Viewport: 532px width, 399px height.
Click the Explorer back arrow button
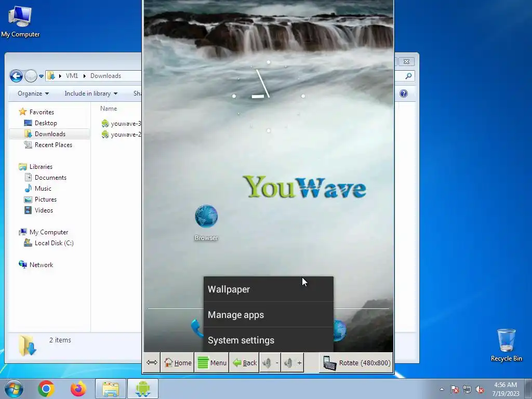(16, 76)
